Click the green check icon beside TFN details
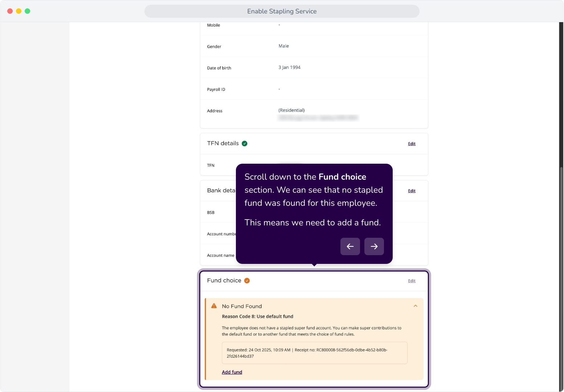 pos(245,143)
